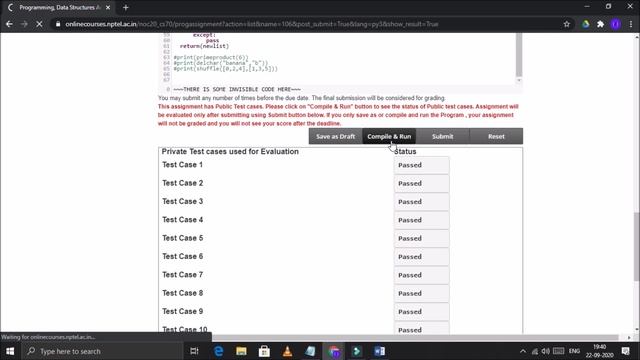Switch to Chrome on the taskbar

pos(333,351)
